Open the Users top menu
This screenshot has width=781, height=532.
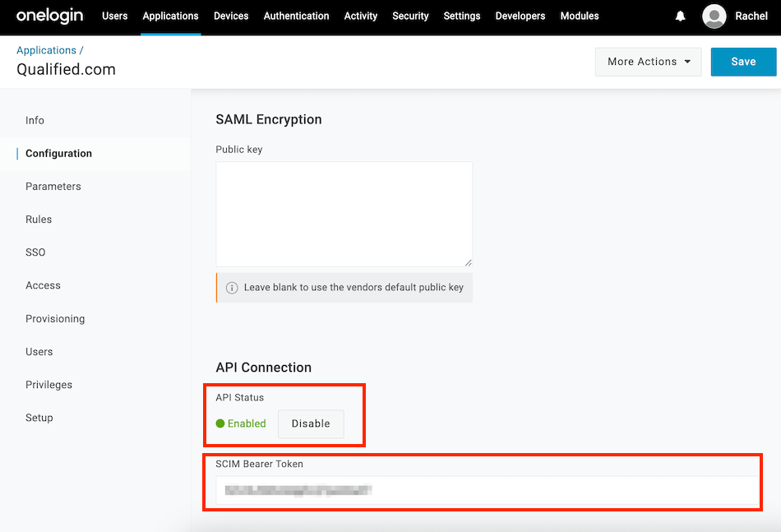114,16
